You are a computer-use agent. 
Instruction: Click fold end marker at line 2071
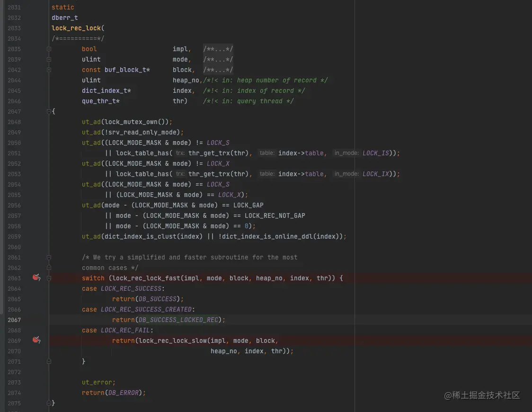49,362
